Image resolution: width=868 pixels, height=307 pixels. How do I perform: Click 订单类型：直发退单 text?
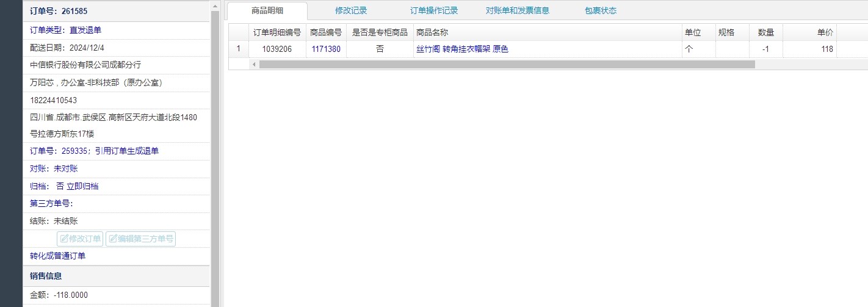pos(66,30)
